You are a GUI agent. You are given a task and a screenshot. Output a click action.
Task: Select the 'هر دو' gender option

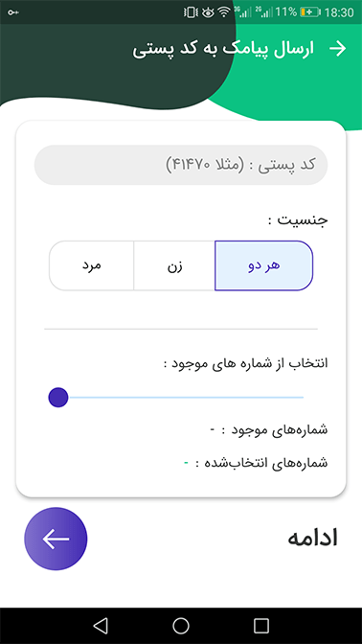pos(264,265)
